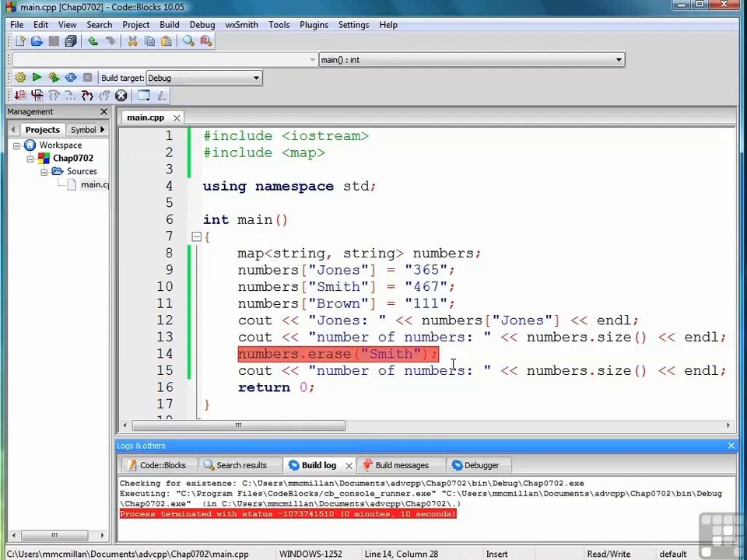Run the program with the green play icon

click(37, 78)
